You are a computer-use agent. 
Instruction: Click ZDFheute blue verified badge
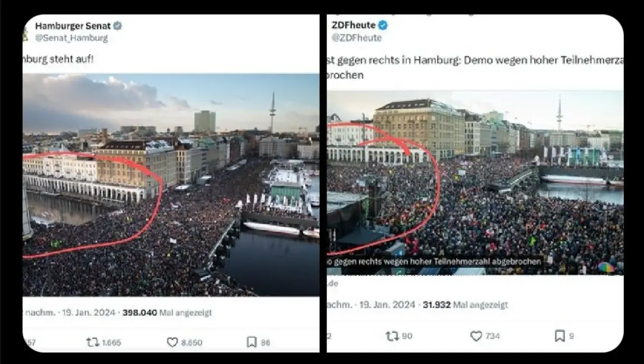(383, 25)
